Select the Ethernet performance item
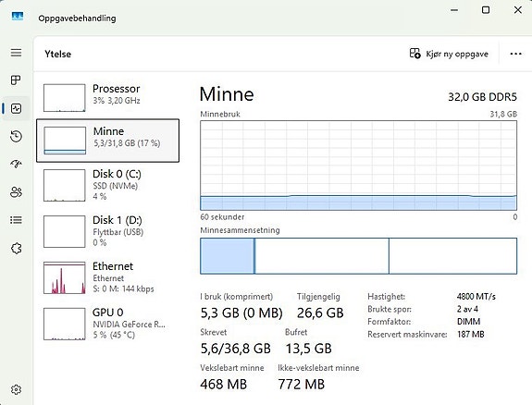Image resolution: width=532 pixels, height=405 pixels. pos(108,277)
